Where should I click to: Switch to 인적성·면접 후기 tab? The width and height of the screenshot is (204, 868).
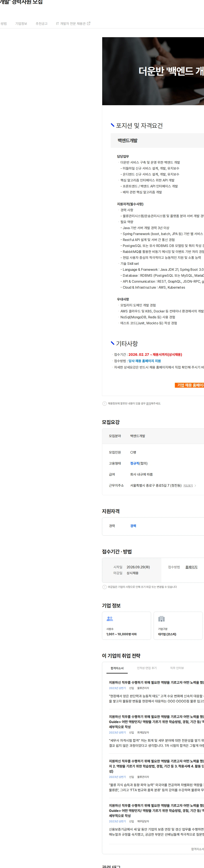click(147, 668)
